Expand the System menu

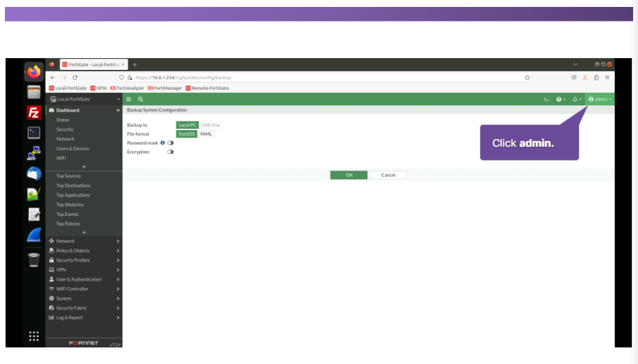coord(85,298)
